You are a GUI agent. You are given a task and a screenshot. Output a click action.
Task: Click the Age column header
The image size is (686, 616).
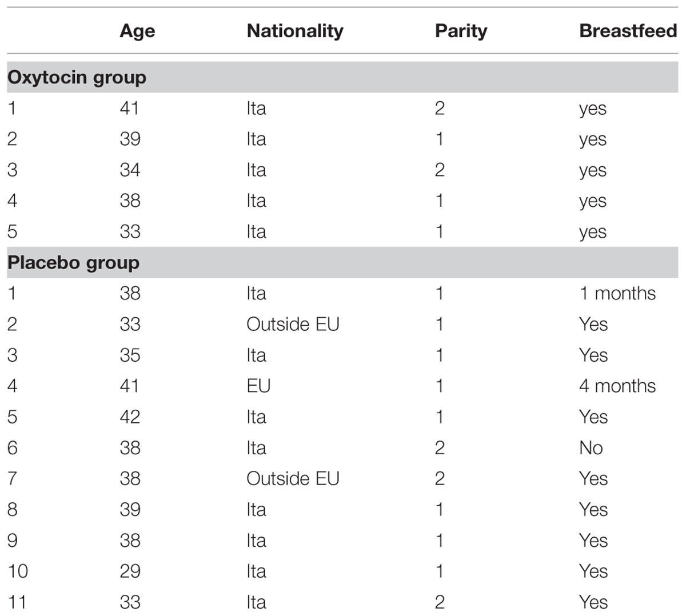pyautogui.click(x=137, y=31)
